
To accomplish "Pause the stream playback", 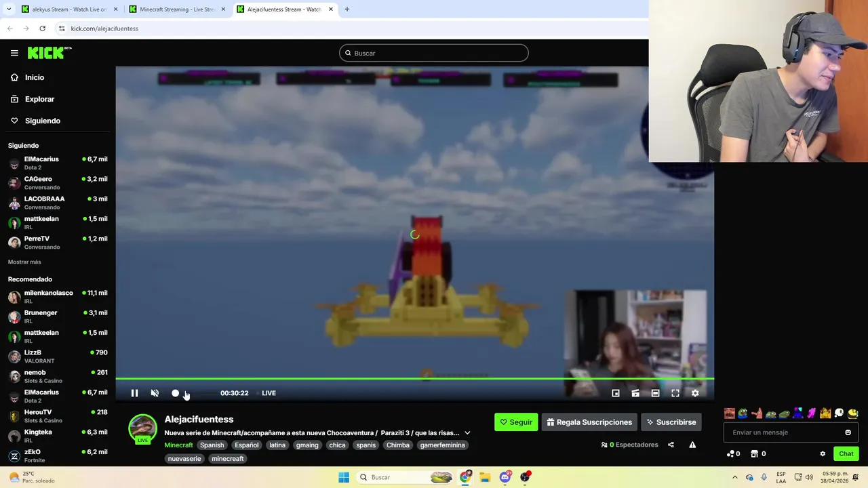I will 134,393.
